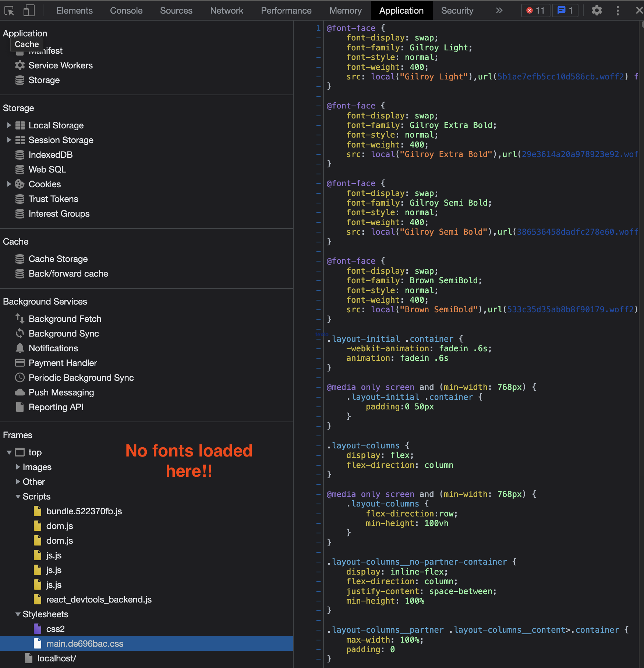644x668 pixels.
Task: Switch to the Network tab
Action: [227, 10]
